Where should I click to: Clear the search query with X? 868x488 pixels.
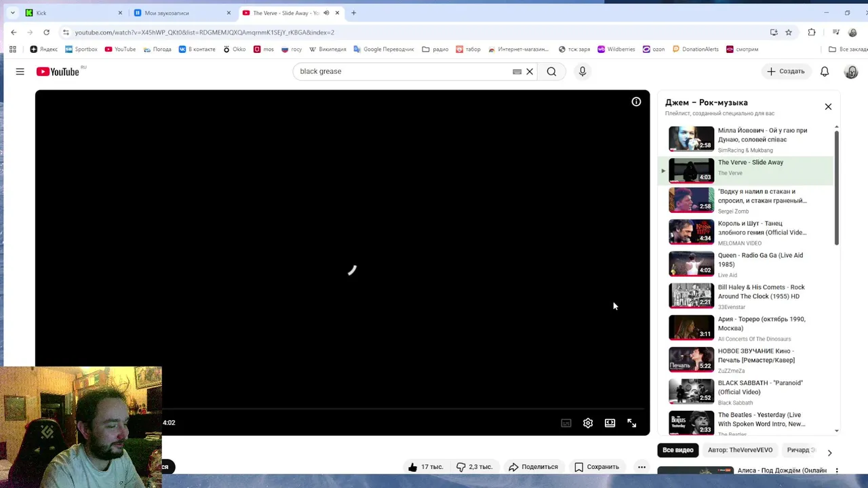[x=530, y=71]
